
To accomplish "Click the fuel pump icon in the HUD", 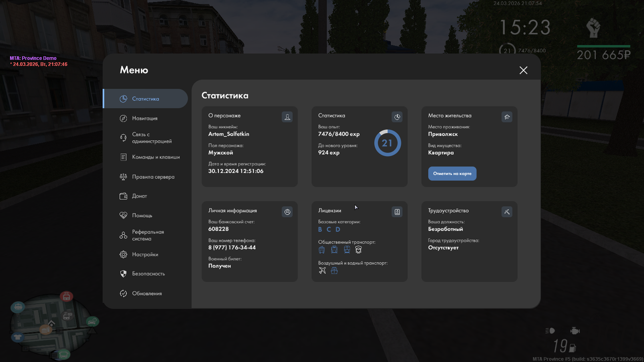I will tap(572, 347).
